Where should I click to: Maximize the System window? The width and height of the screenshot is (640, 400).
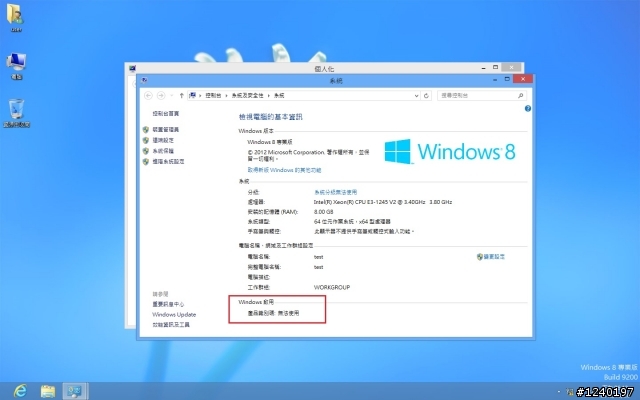[x=507, y=79]
